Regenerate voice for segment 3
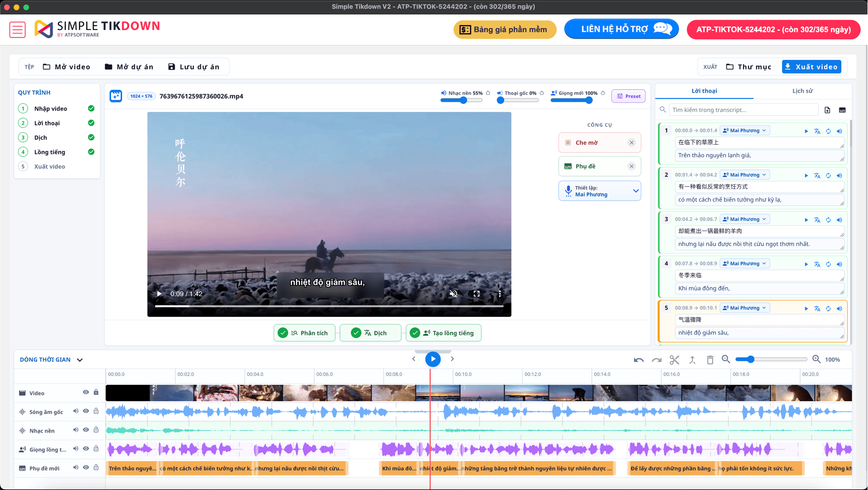Screen dimensions: 868x490 point(828,220)
